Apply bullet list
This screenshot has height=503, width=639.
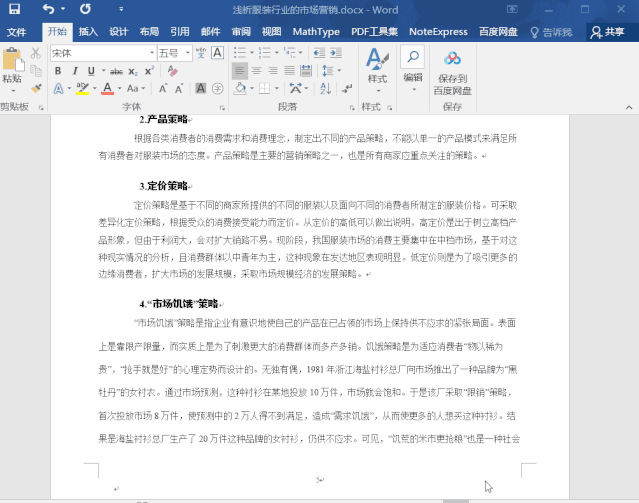(240, 53)
